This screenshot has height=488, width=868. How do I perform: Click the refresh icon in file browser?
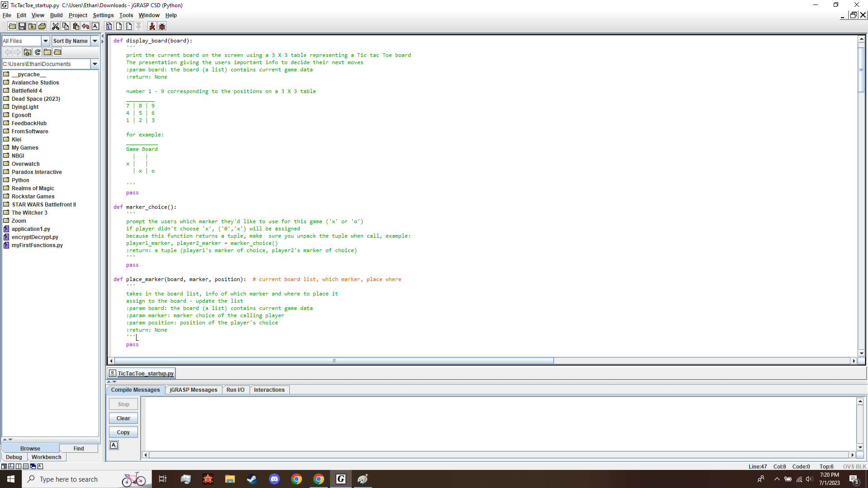click(38, 52)
